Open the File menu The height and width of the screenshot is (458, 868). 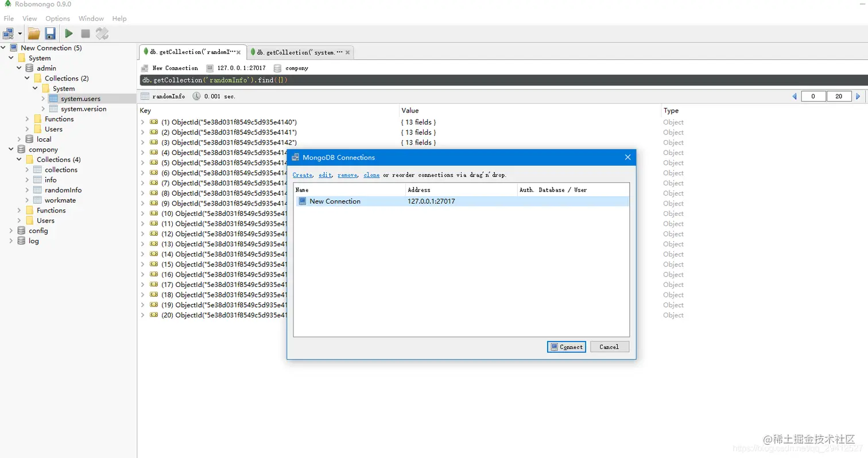(9, 18)
